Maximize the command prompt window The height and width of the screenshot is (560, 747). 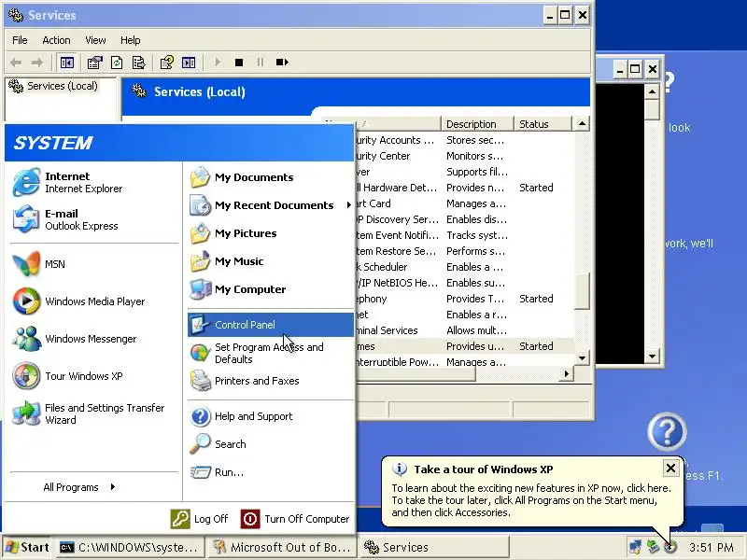click(x=635, y=69)
